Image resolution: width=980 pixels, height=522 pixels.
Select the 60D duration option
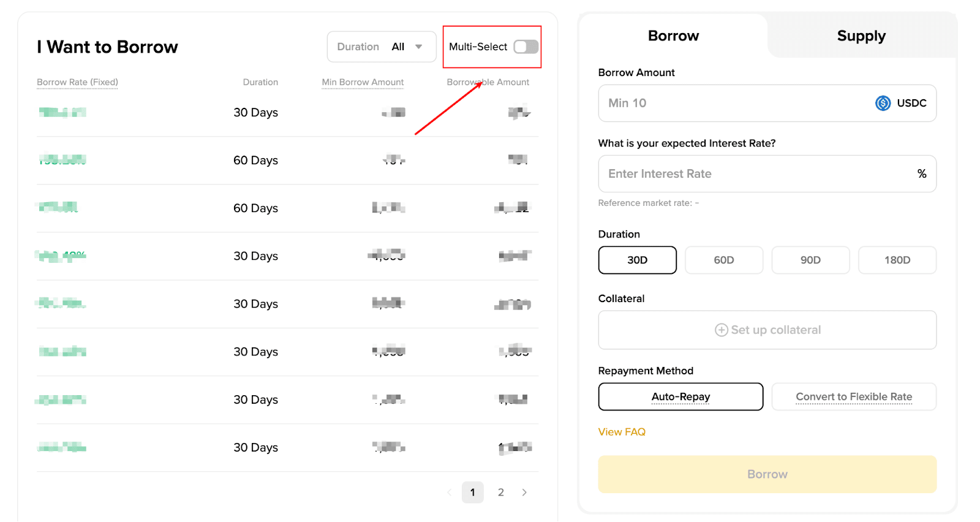point(723,260)
